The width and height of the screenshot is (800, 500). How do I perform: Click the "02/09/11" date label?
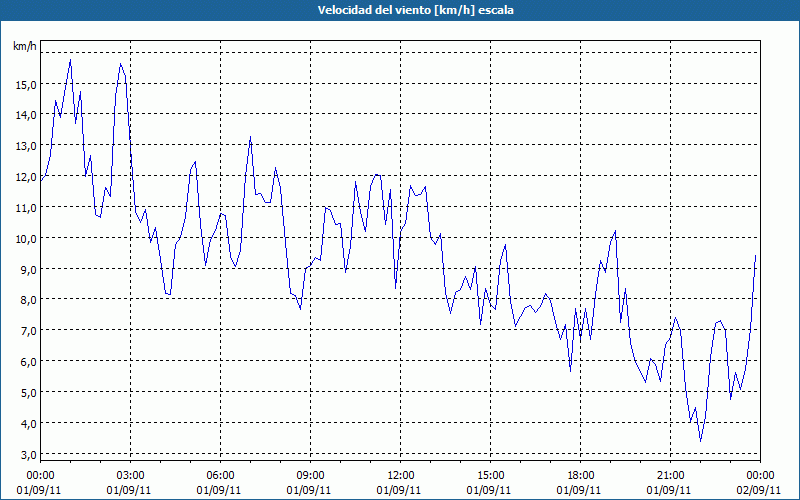tap(759, 490)
